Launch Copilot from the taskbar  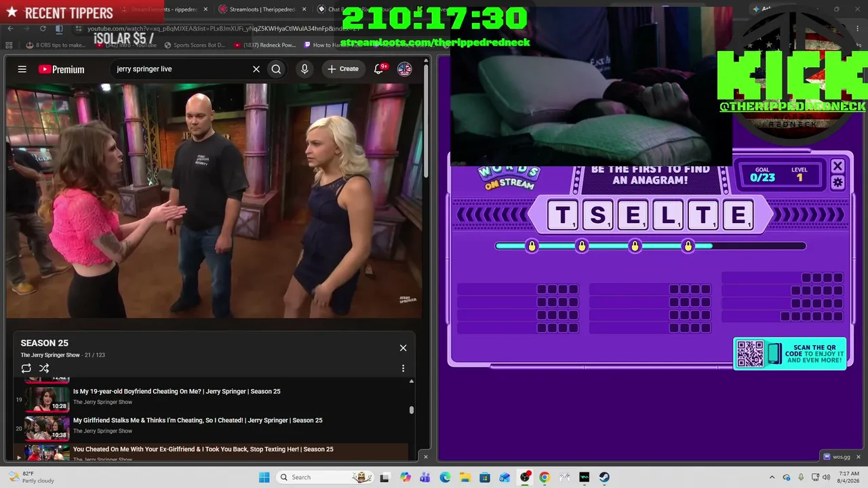tap(406, 477)
